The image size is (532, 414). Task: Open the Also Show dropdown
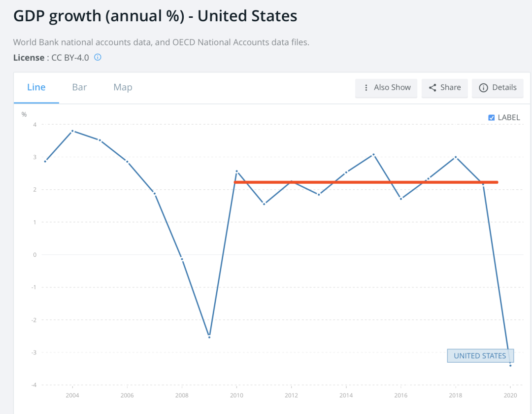click(x=386, y=88)
